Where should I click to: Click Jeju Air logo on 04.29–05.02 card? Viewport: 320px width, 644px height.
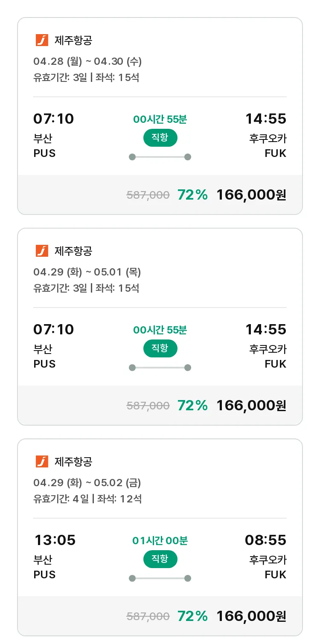pos(42,461)
